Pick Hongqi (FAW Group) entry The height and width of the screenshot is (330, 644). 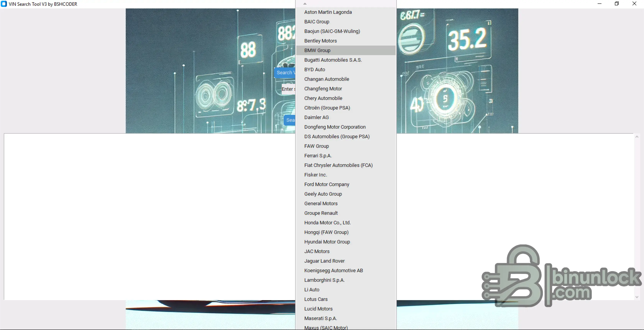(x=346, y=232)
